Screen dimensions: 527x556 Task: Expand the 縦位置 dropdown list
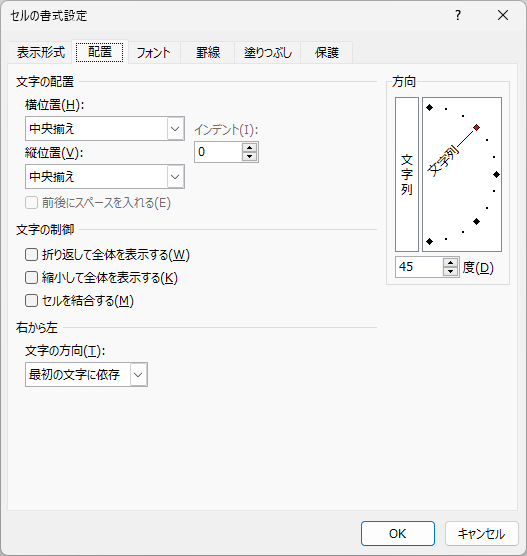click(105, 176)
